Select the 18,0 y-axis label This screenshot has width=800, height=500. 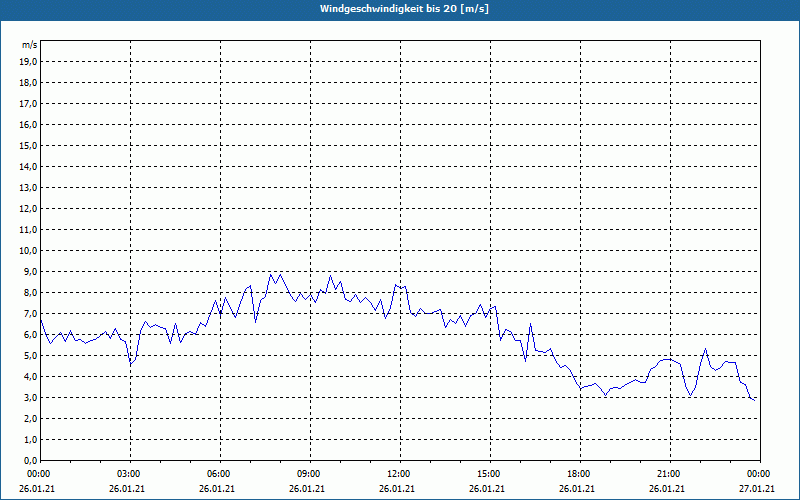pyautogui.click(x=28, y=83)
